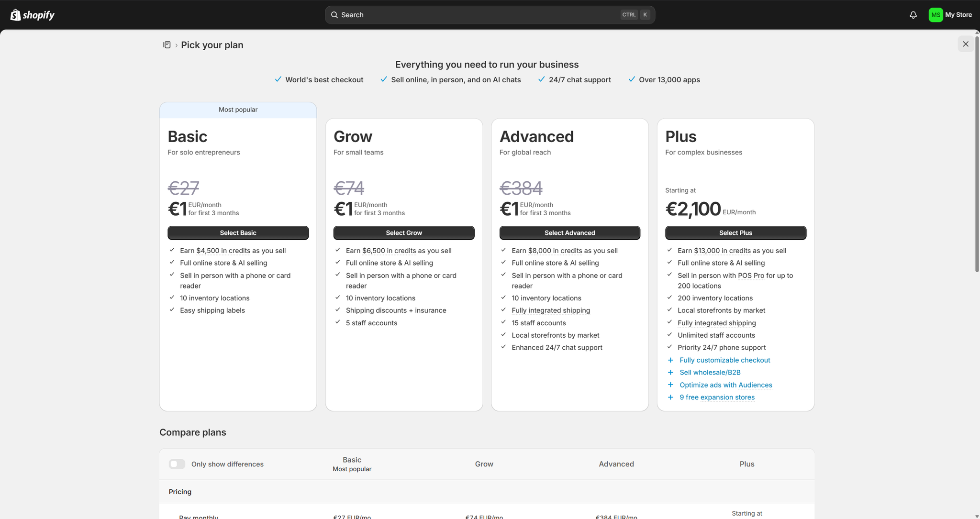The width and height of the screenshot is (980, 519).
Task: Open Fully customizable checkout link
Action: click(x=725, y=360)
